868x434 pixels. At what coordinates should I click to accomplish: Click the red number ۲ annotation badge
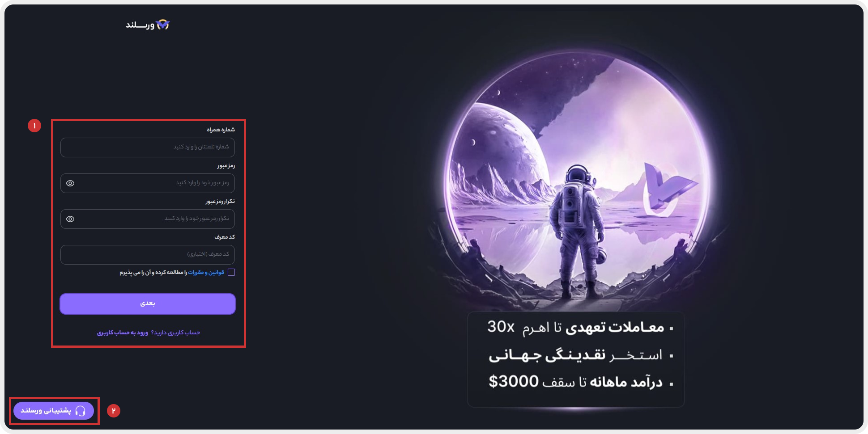(114, 411)
